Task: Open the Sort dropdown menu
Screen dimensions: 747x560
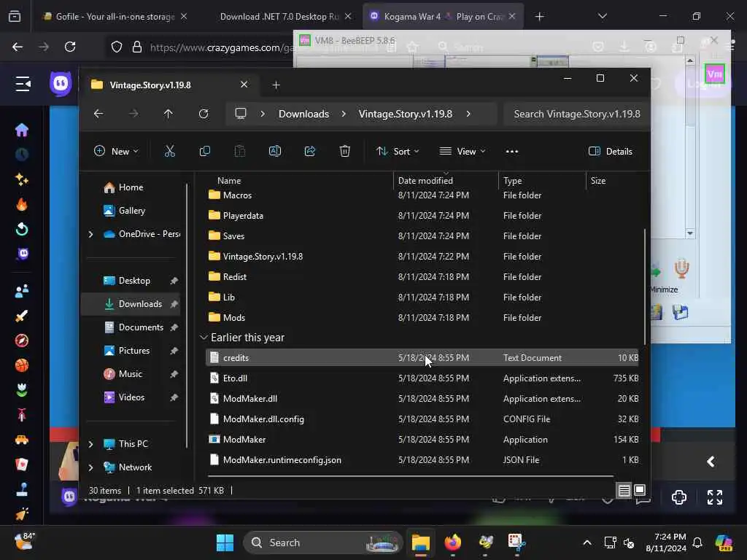Action: tap(398, 152)
